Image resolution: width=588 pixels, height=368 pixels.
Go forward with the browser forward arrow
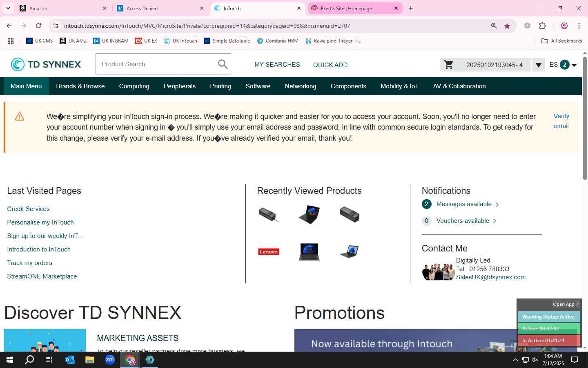click(24, 26)
